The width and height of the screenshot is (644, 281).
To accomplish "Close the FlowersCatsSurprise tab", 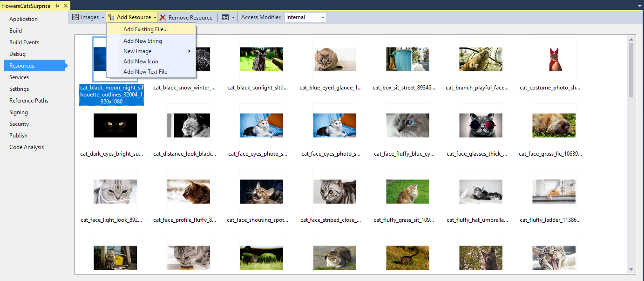I will (65, 6).
